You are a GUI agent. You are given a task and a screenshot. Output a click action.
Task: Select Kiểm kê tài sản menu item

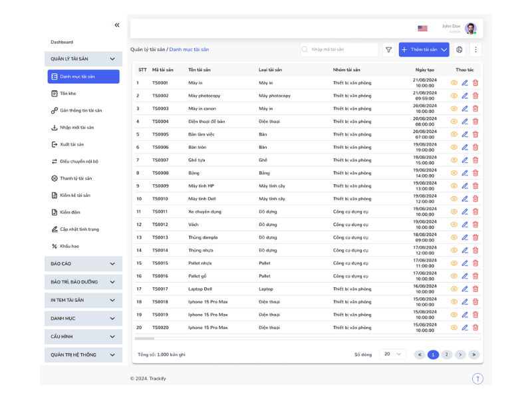[74, 196]
